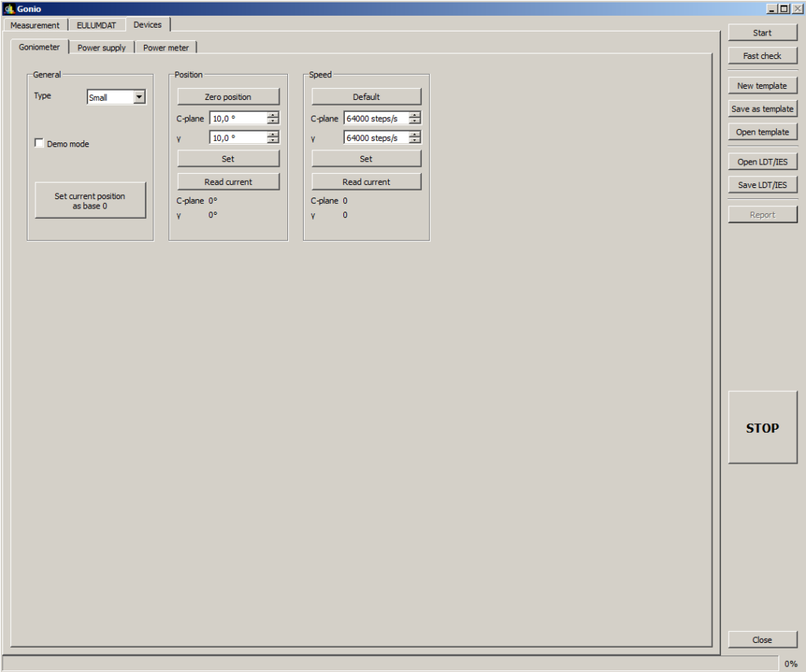The height and width of the screenshot is (672, 806).
Task: Enable the Demo mode checkbox
Action: (x=39, y=144)
